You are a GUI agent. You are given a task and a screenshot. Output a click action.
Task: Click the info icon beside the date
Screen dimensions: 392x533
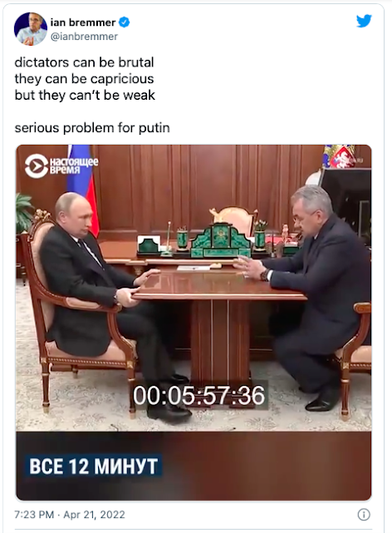click(364, 515)
